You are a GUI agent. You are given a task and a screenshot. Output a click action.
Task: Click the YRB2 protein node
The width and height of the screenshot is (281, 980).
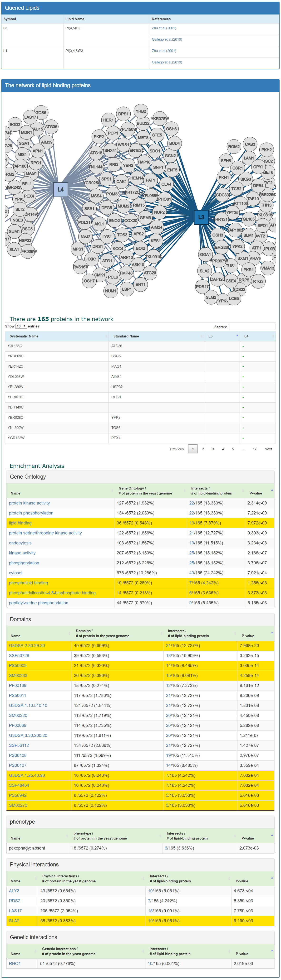(x=140, y=111)
